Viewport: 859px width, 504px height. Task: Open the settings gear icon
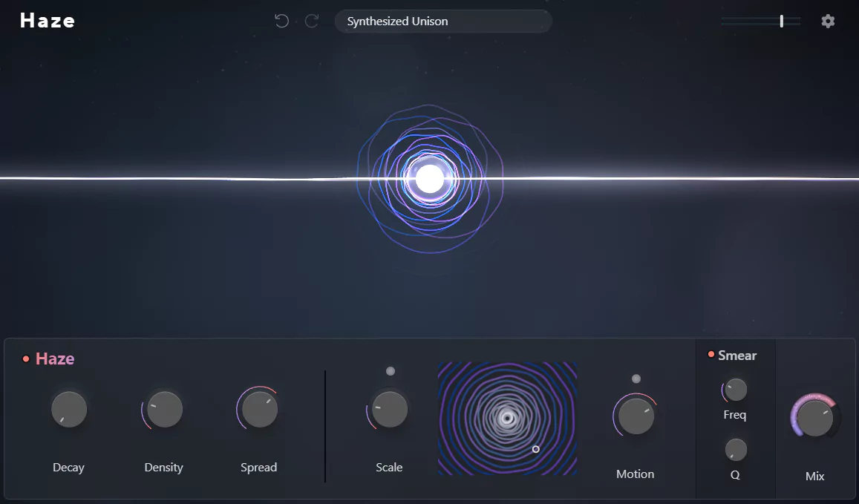(828, 21)
